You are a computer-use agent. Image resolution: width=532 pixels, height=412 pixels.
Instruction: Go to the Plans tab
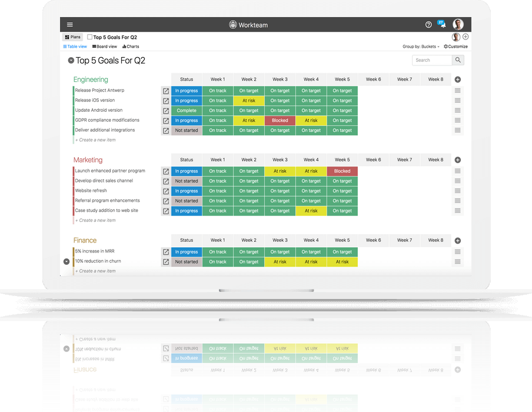[72, 37]
